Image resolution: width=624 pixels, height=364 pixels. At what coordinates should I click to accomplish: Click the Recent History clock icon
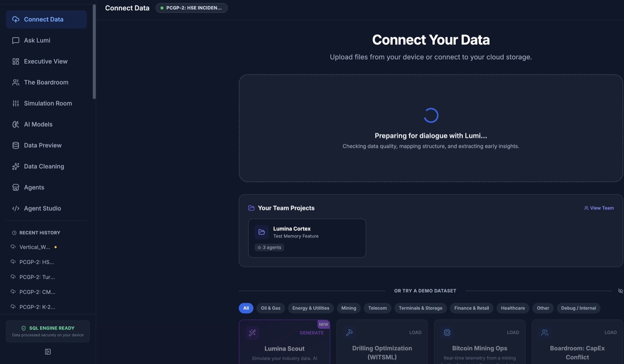pos(14,233)
